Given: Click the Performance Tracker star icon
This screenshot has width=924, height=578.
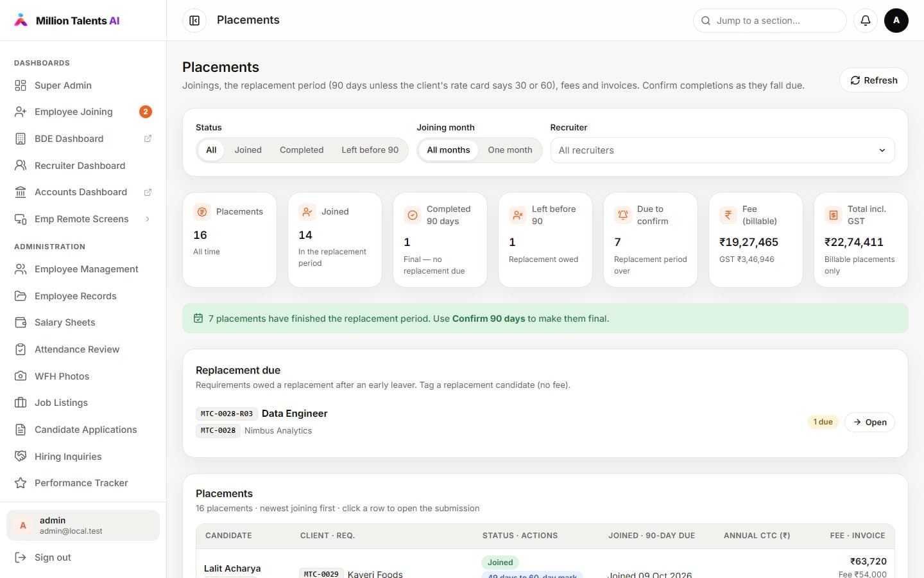Looking at the screenshot, I should (x=21, y=483).
